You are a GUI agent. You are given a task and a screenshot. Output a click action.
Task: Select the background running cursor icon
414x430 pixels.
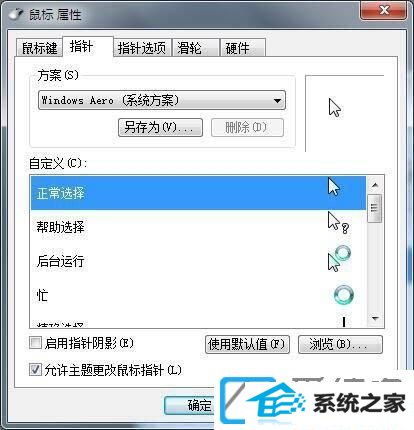coord(339,258)
